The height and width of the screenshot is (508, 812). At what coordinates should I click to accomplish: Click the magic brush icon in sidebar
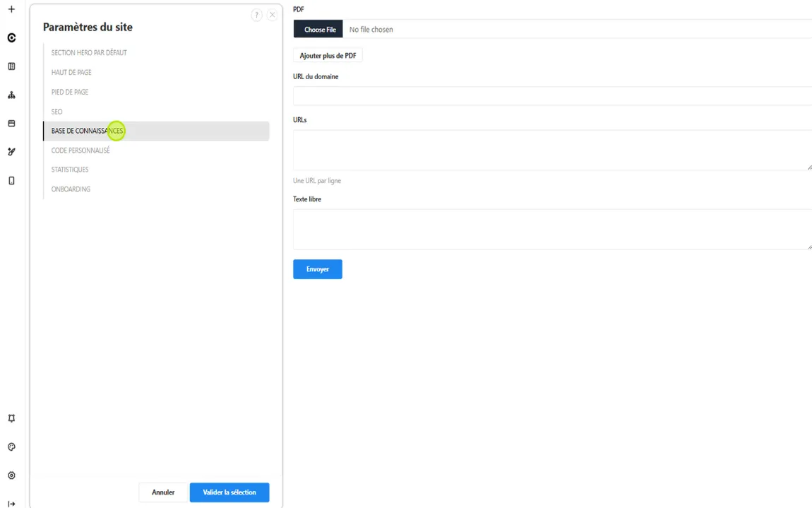coord(11,151)
